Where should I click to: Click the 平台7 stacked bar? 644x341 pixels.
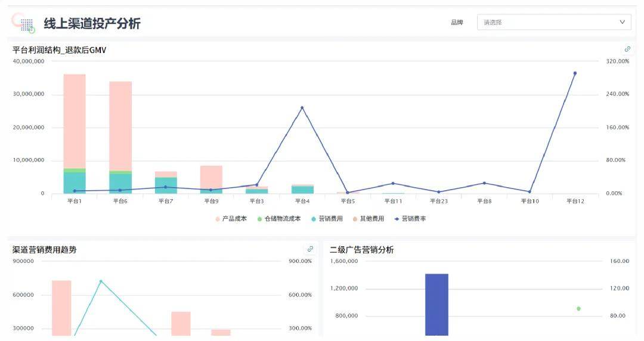(166, 183)
